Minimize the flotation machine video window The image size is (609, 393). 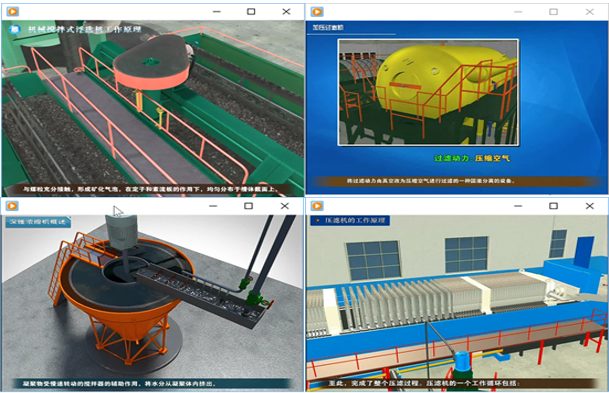coord(217,12)
